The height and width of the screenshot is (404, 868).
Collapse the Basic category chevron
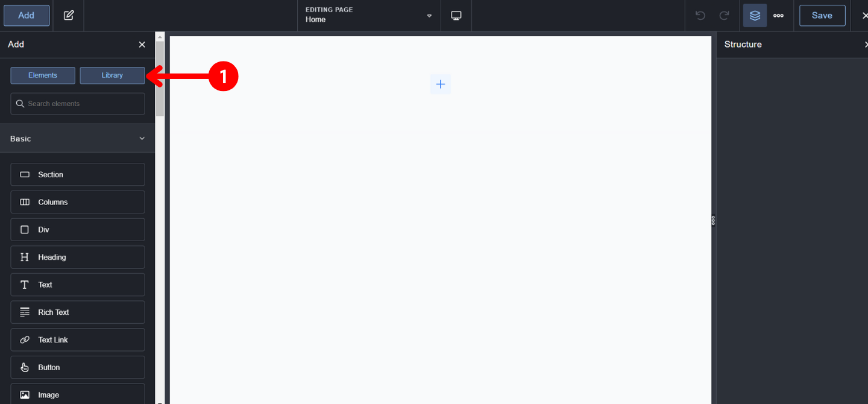(142, 139)
